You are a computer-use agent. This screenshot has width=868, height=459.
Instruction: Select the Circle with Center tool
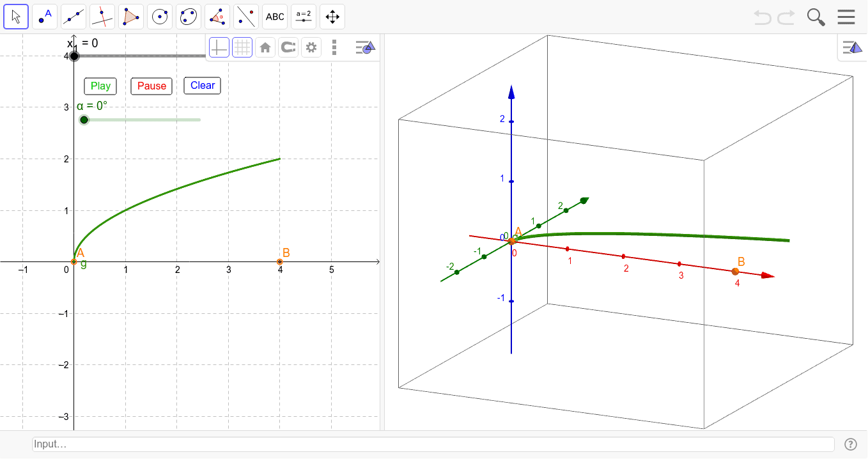(x=160, y=16)
